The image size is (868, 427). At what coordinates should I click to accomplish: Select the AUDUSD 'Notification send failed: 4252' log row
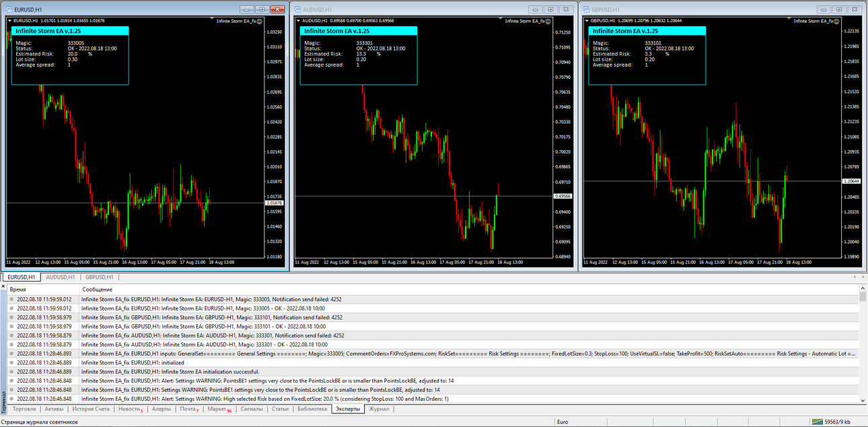(x=433, y=335)
